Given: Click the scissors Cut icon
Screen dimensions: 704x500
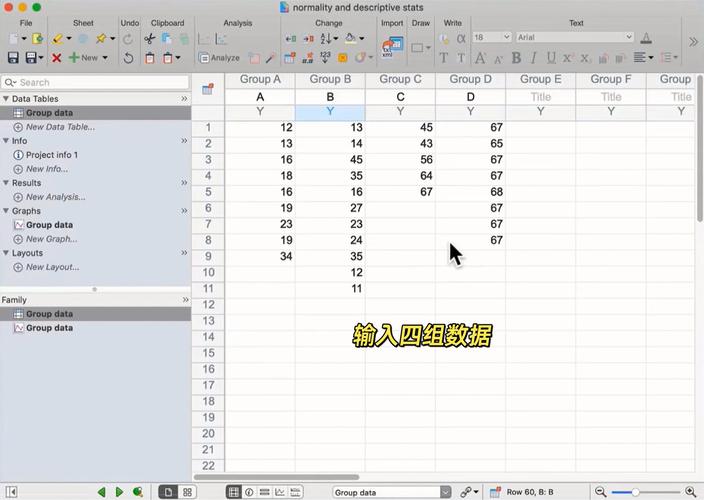Looking at the screenshot, I should (x=150, y=39).
